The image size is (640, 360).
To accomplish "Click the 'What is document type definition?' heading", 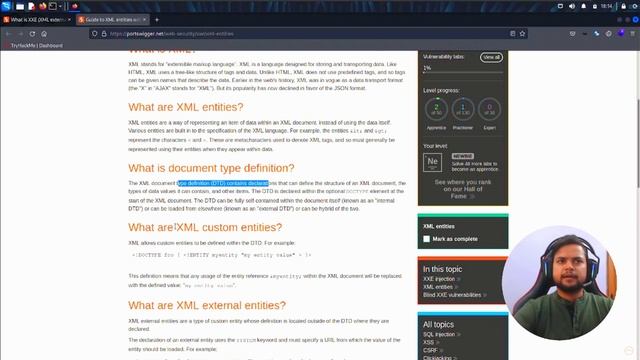I will 211,168.
